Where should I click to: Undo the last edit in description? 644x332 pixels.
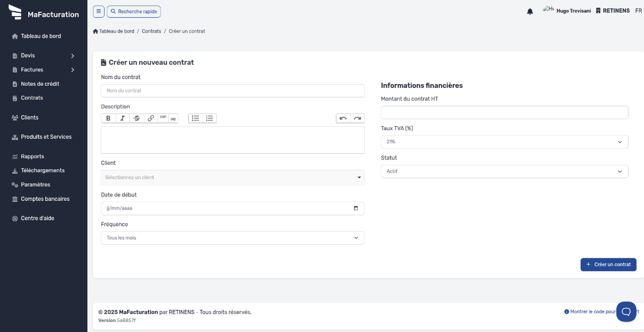pos(343,118)
